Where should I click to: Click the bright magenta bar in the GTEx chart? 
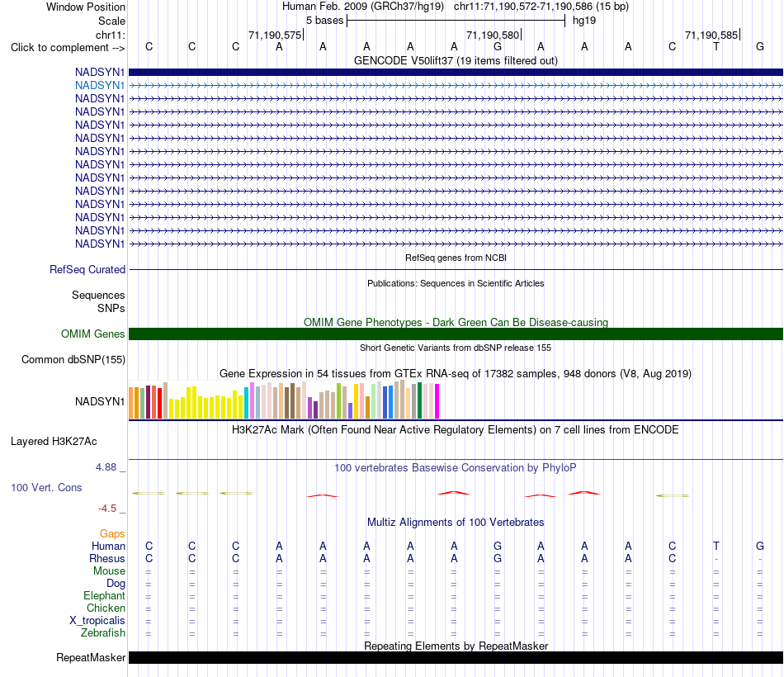click(437, 401)
